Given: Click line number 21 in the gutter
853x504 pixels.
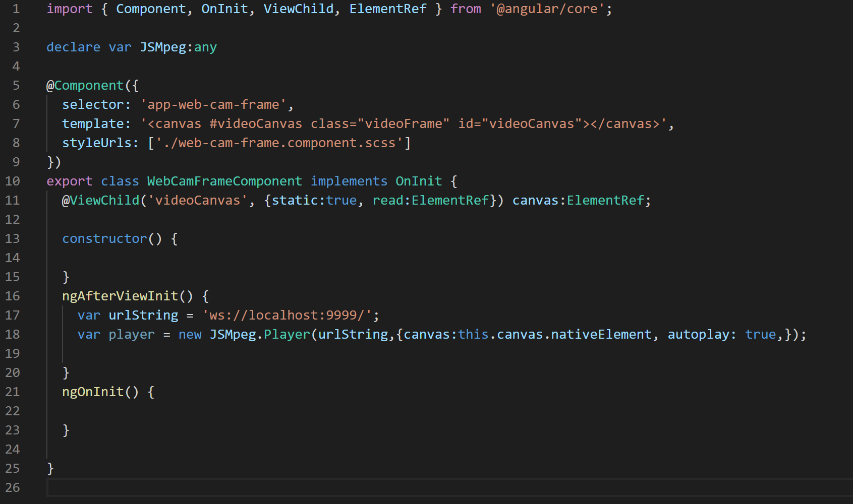Looking at the screenshot, I should click(x=13, y=392).
